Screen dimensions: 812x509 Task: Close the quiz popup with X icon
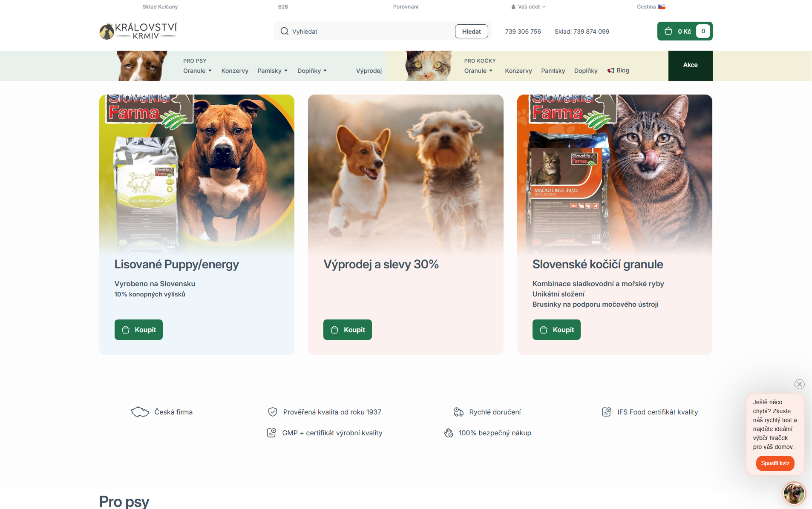tap(799, 384)
